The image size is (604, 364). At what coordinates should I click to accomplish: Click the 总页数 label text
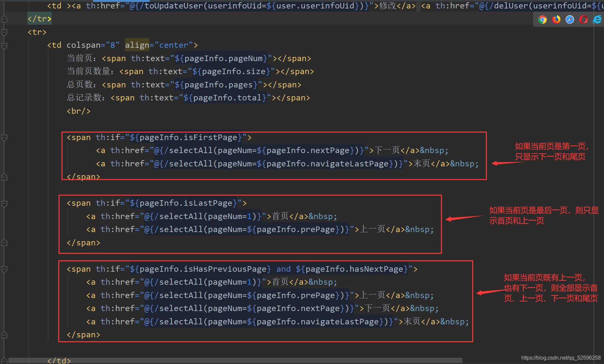(79, 85)
